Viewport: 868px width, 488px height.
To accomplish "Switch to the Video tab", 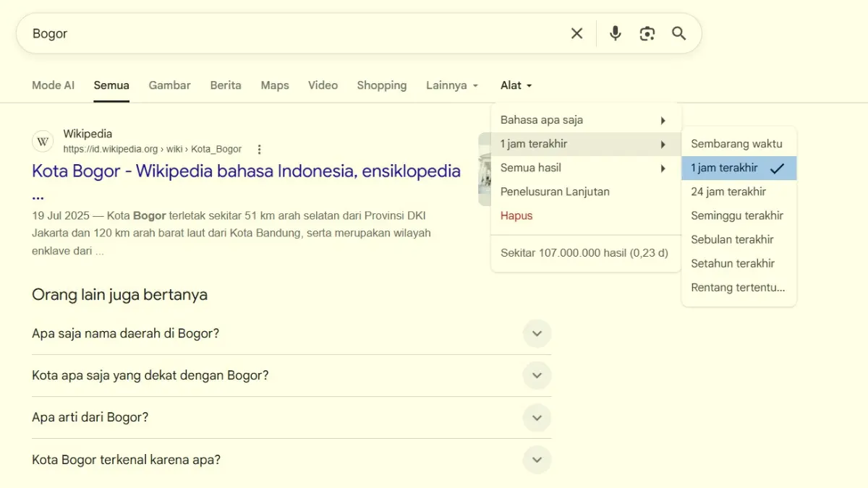I will coord(323,85).
